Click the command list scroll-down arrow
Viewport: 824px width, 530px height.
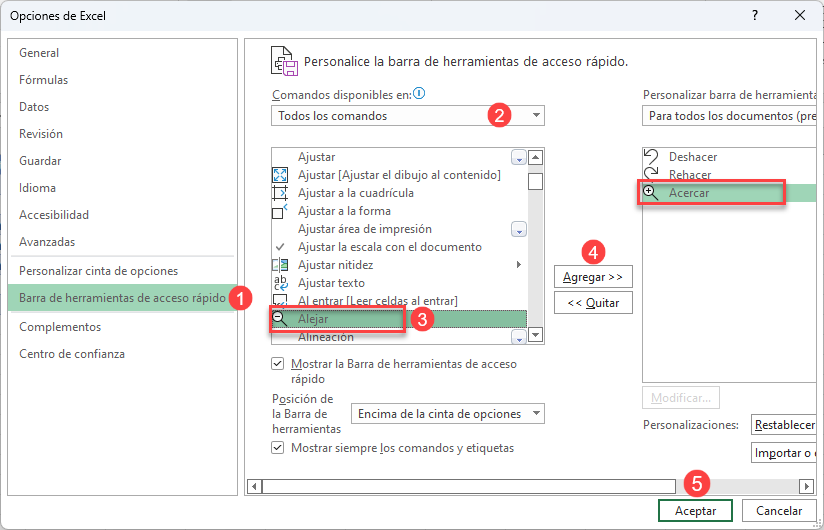(x=535, y=335)
